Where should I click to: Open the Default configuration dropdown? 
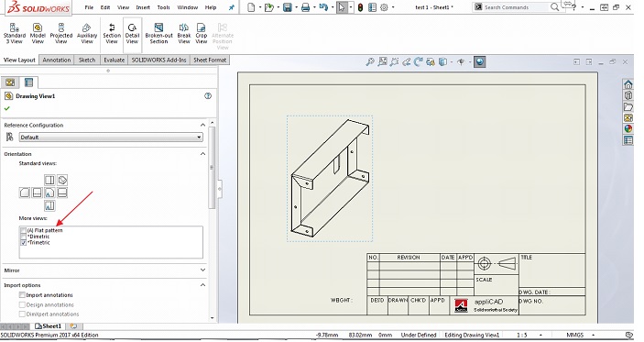coord(111,138)
